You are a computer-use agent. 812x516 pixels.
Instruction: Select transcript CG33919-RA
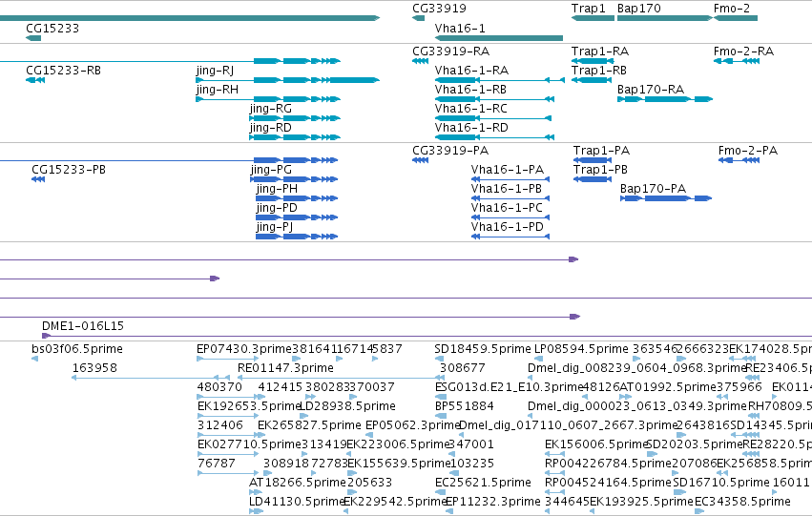pyautogui.click(x=420, y=61)
